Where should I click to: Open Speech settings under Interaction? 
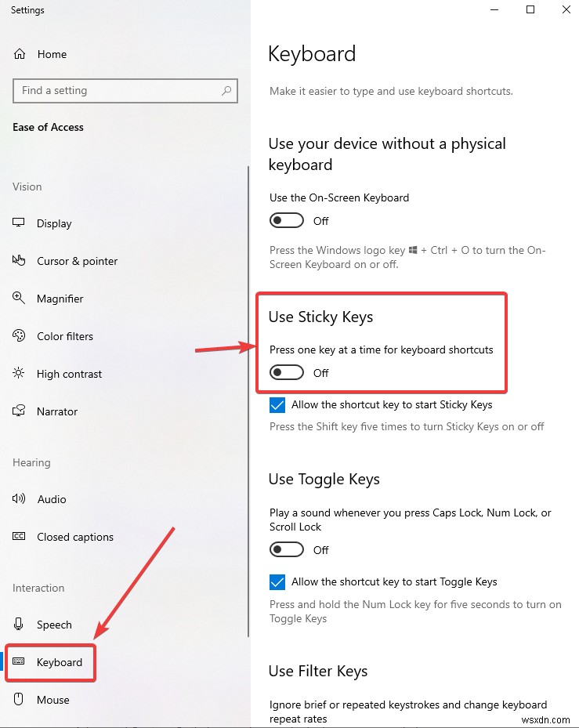pos(52,625)
